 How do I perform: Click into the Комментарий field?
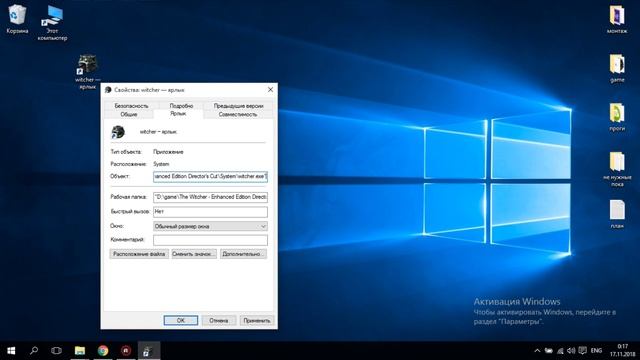(x=210, y=240)
